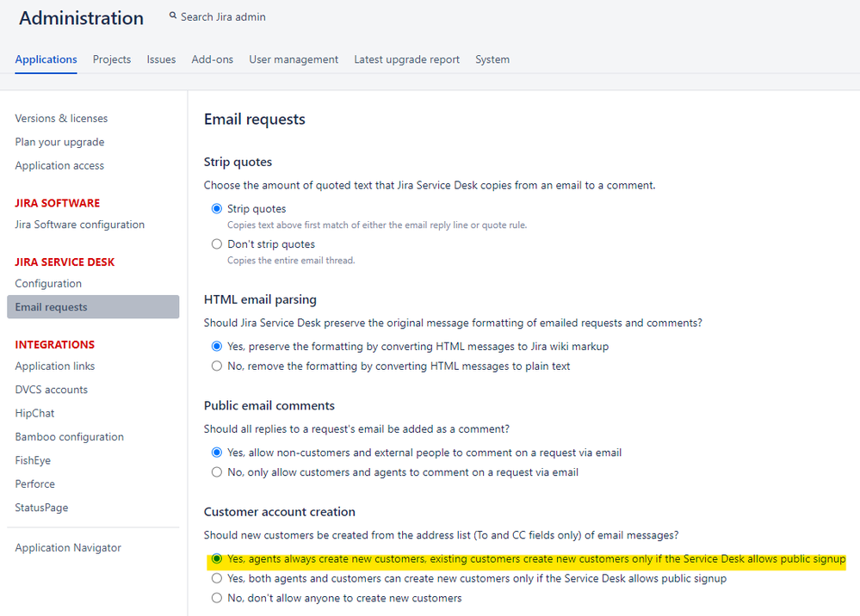Click the JIRA SERVICE DESK sidebar heading
This screenshot has height=616, width=860.
tap(65, 262)
